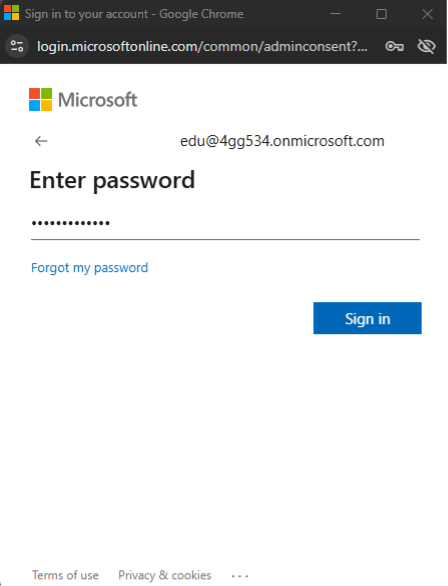The image size is (448, 586).
Task: Open the site information icon in address bar
Action: click(17, 46)
